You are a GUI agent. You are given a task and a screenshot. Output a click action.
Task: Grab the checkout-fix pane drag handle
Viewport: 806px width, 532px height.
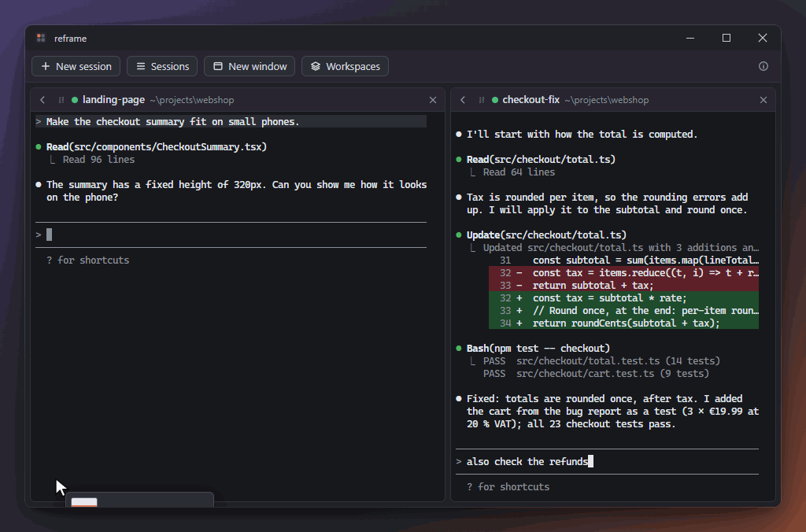coord(482,100)
